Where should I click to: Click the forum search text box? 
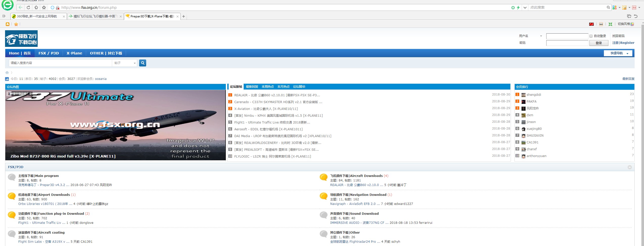(x=60, y=63)
